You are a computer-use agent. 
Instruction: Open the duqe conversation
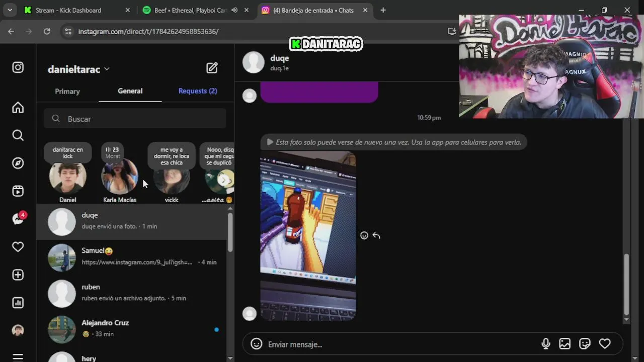coord(132,221)
